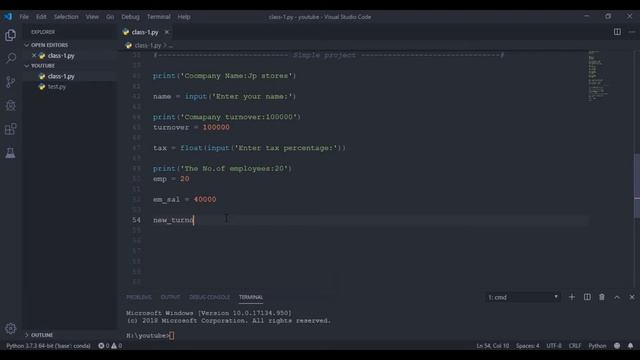
Task: Show errors and warnings count
Action: (x=110, y=346)
